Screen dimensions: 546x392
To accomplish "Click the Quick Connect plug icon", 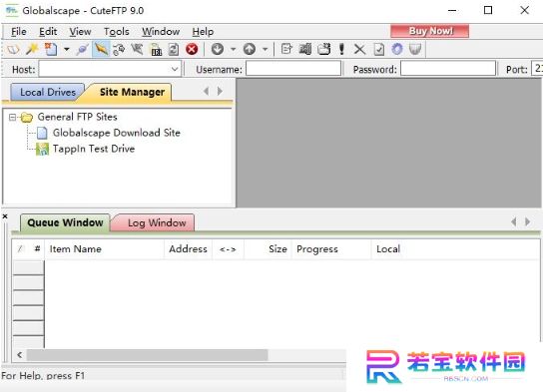I will pos(83,50).
